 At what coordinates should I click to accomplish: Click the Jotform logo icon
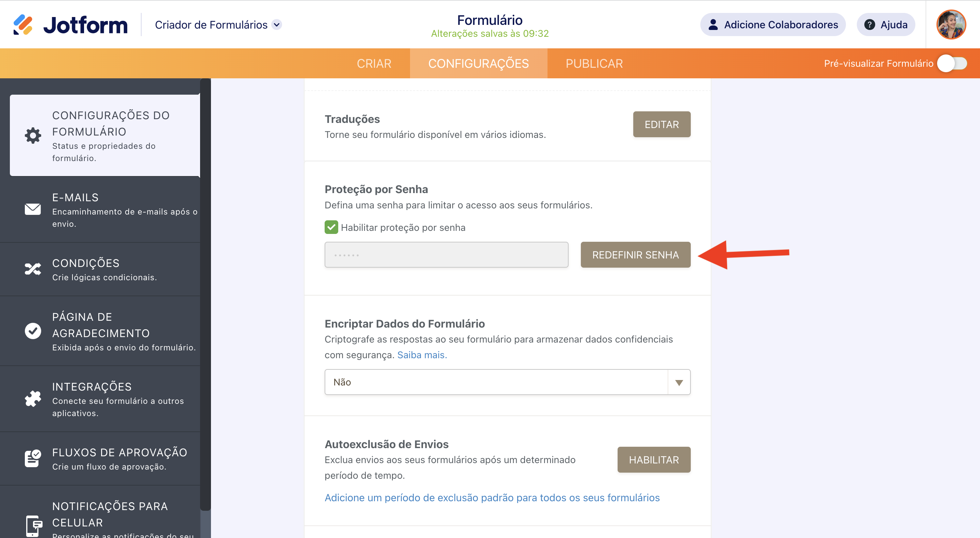23,25
